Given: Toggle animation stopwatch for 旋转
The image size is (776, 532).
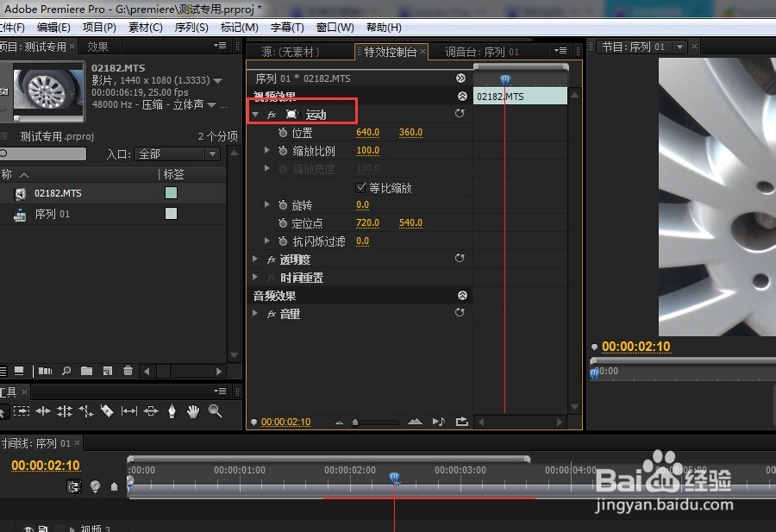Looking at the screenshot, I should point(283,205).
